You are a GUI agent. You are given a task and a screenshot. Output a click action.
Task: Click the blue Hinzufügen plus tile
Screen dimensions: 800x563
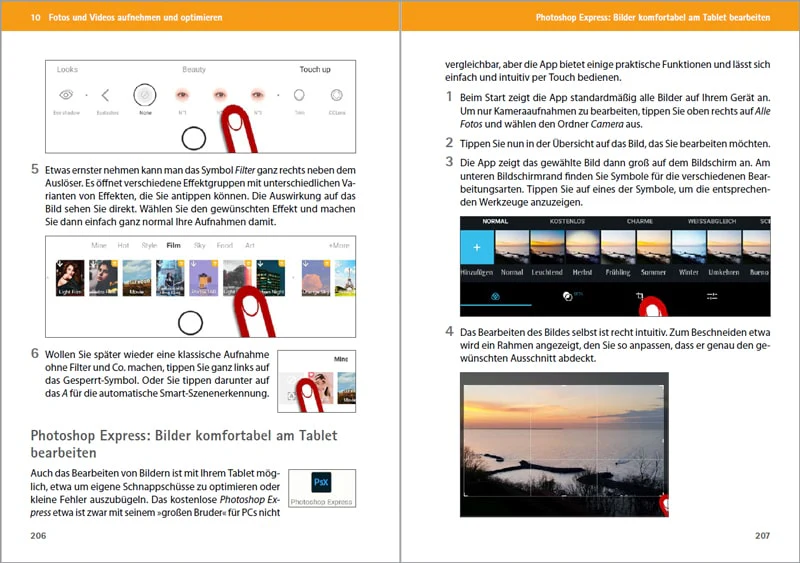[x=477, y=248]
